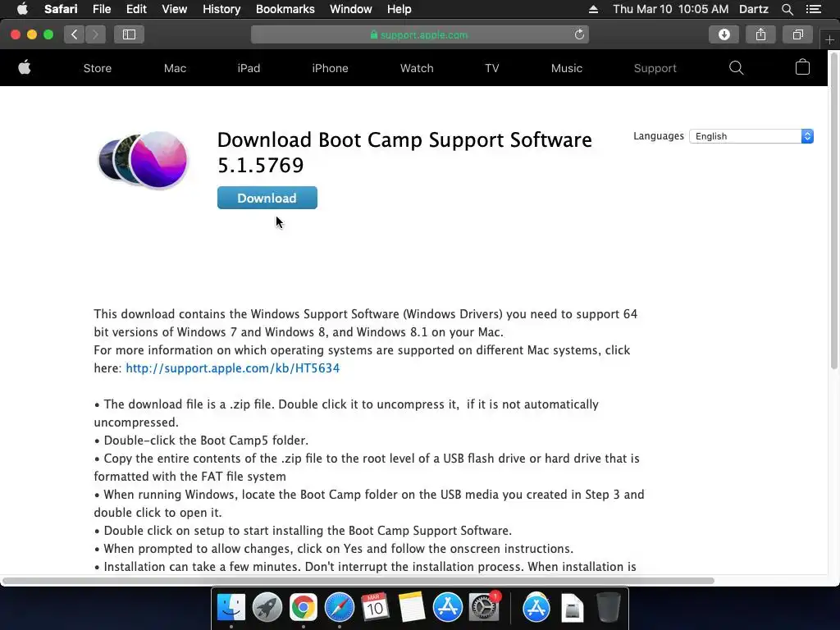
Task: Click the eject icon in menu bar
Action: (593, 9)
